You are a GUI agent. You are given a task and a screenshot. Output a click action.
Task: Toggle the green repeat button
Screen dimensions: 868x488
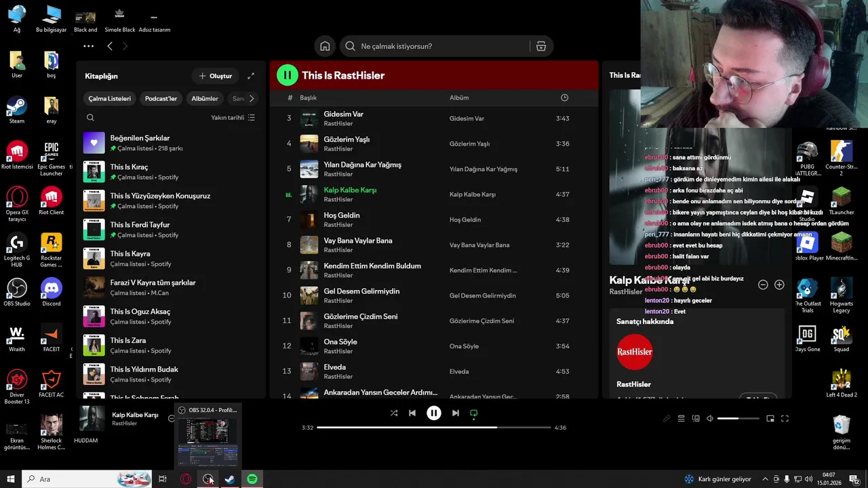tap(474, 413)
